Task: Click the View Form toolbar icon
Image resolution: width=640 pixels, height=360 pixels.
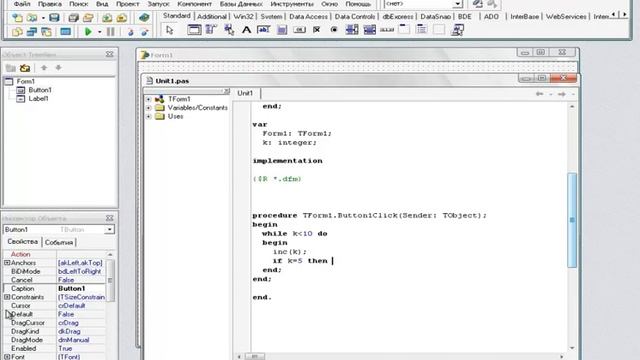Action: tap(32, 32)
